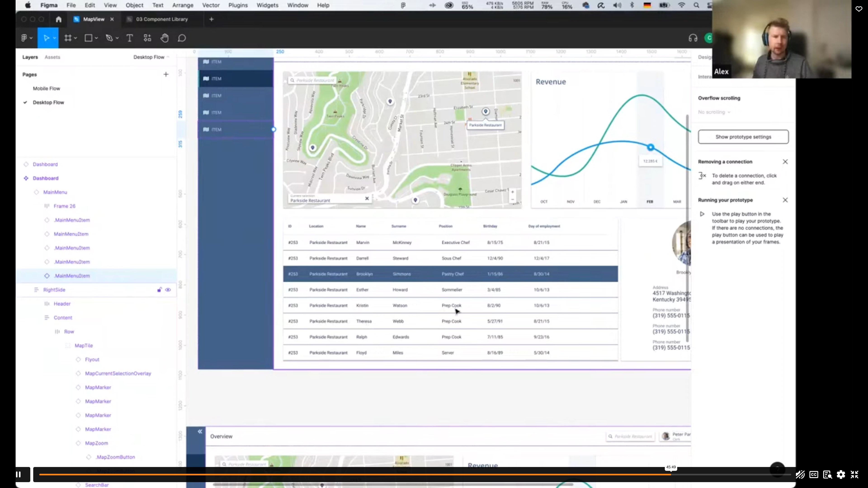Select the Hand tool
The height and width of the screenshot is (488, 868).
click(x=164, y=38)
